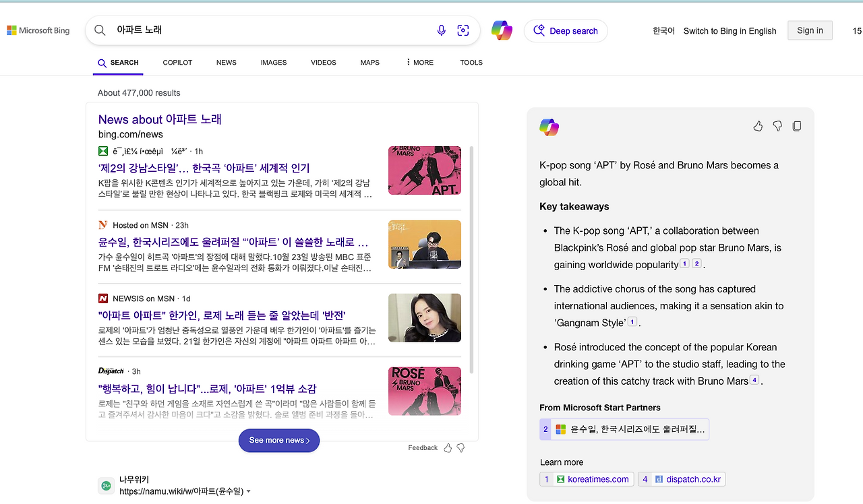This screenshot has width=863, height=504.
Task: Open article '아파트 아파트 한가인, 로제 노래'
Action: click(222, 315)
